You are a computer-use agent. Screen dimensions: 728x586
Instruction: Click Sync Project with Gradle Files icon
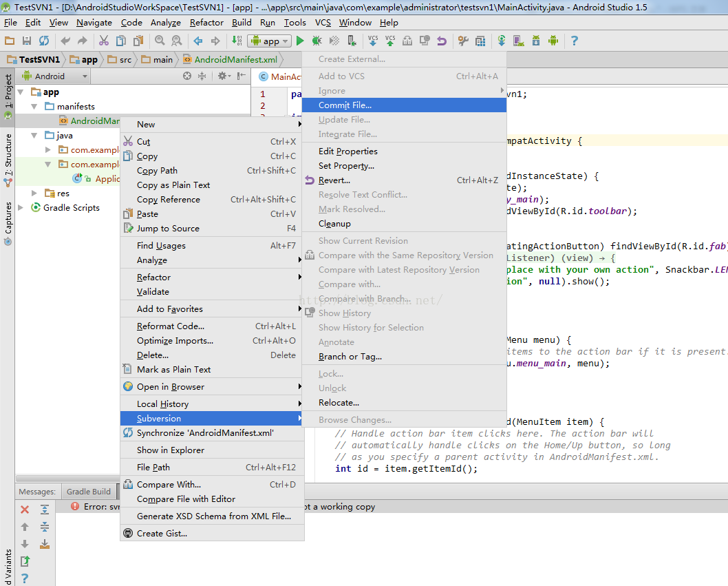(x=502, y=41)
